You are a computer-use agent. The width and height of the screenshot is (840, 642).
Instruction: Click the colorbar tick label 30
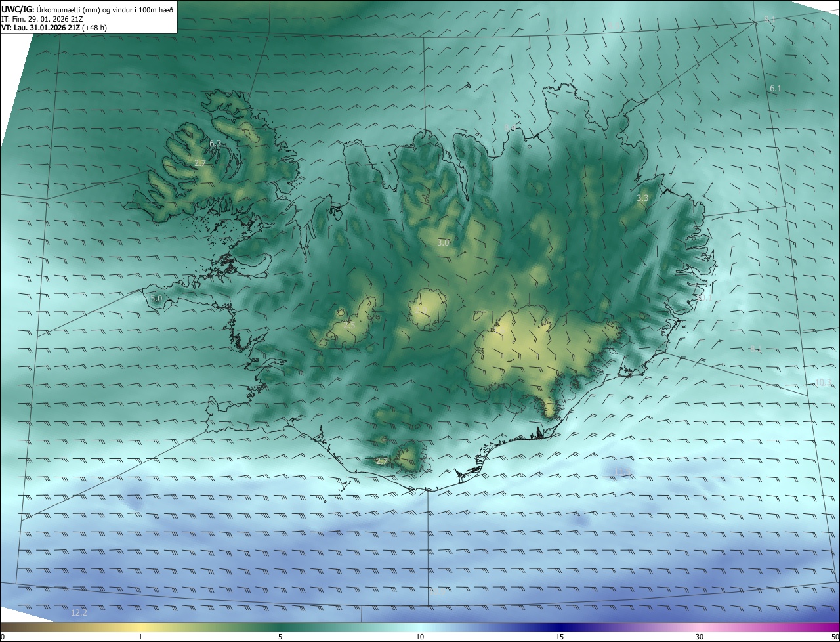tap(700, 637)
